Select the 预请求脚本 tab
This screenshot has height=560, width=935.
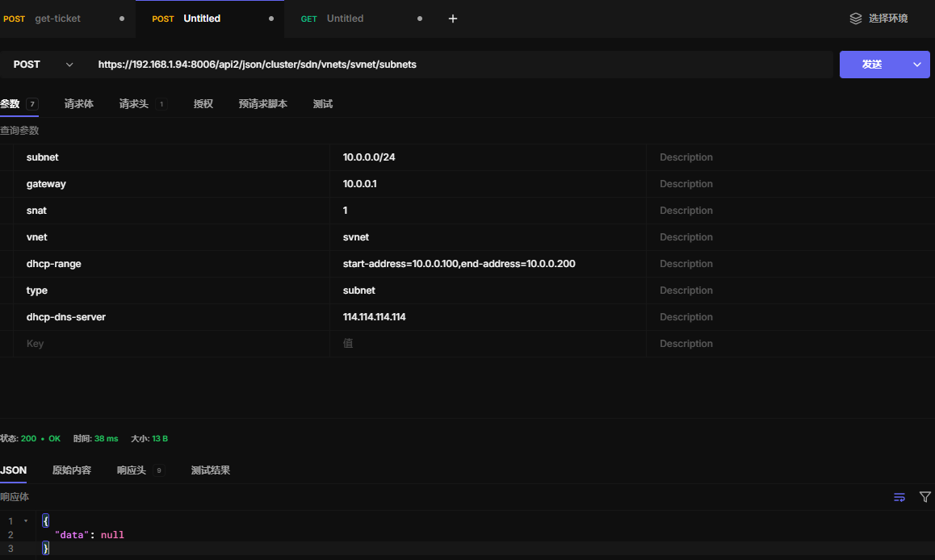[x=263, y=104]
